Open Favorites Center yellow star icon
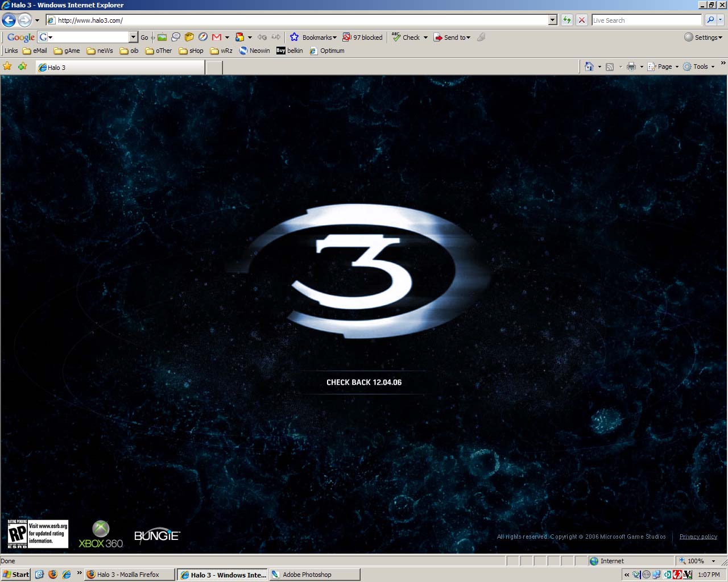This screenshot has height=582, width=728. [7, 66]
